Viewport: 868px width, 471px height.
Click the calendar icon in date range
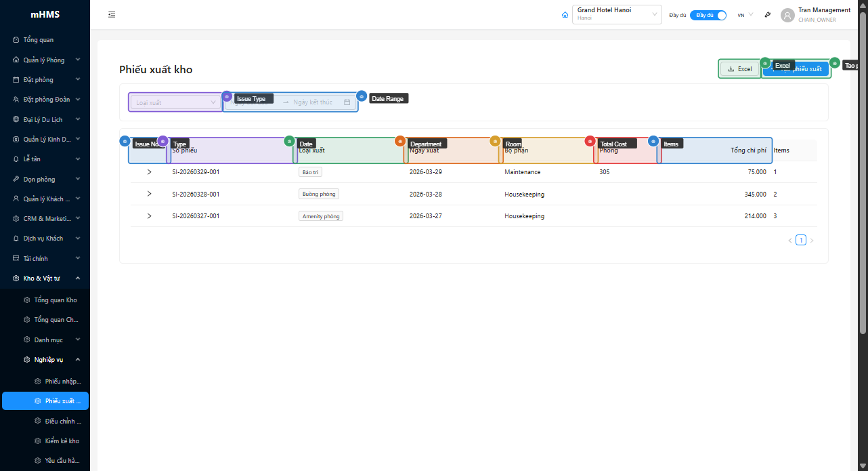pyautogui.click(x=347, y=102)
